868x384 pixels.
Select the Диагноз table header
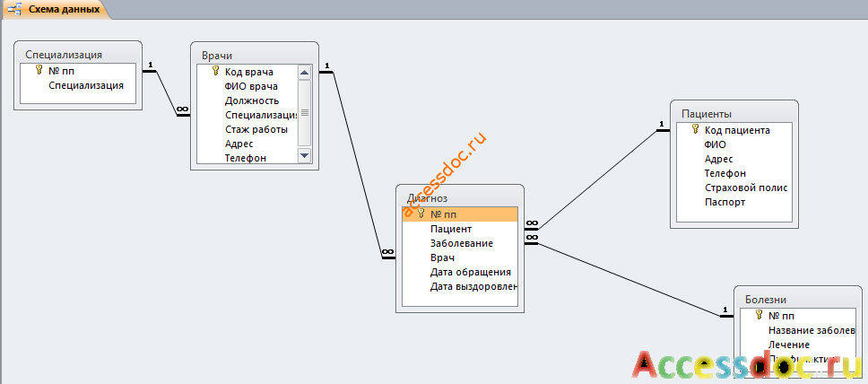click(460, 197)
